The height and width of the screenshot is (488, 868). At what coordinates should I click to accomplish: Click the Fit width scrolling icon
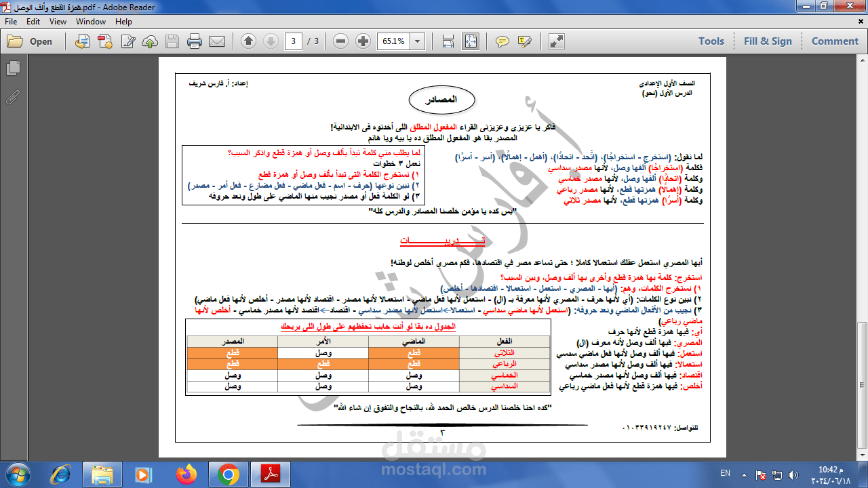click(448, 41)
